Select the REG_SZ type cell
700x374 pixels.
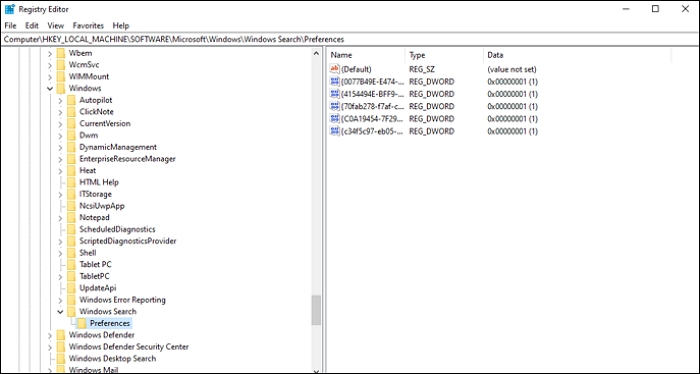(421, 69)
